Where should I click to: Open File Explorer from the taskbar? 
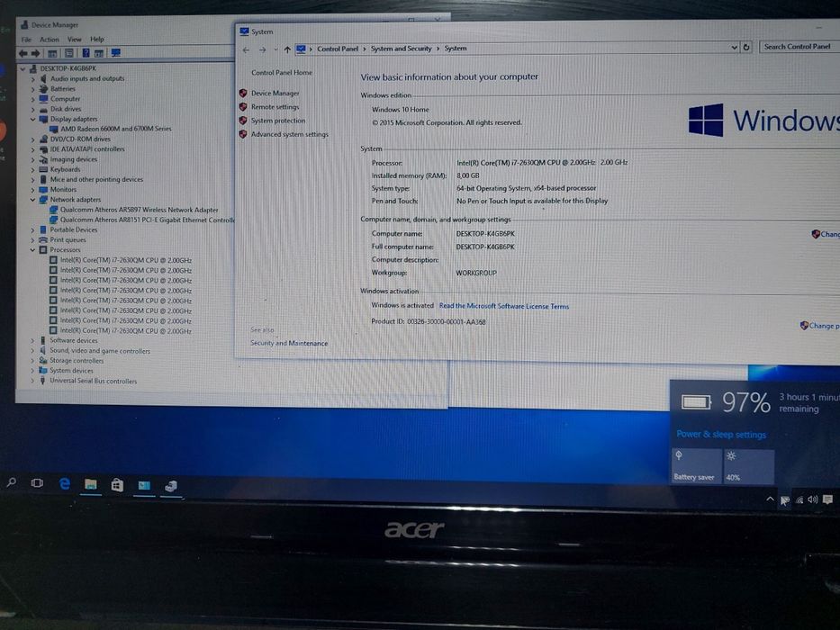[91, 485]
